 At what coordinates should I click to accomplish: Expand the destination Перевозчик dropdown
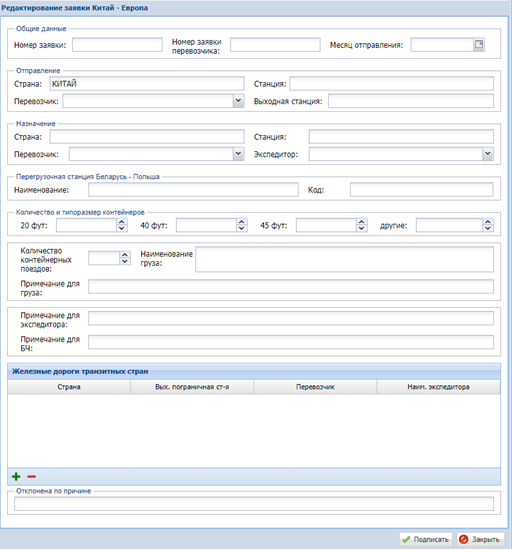238,154
